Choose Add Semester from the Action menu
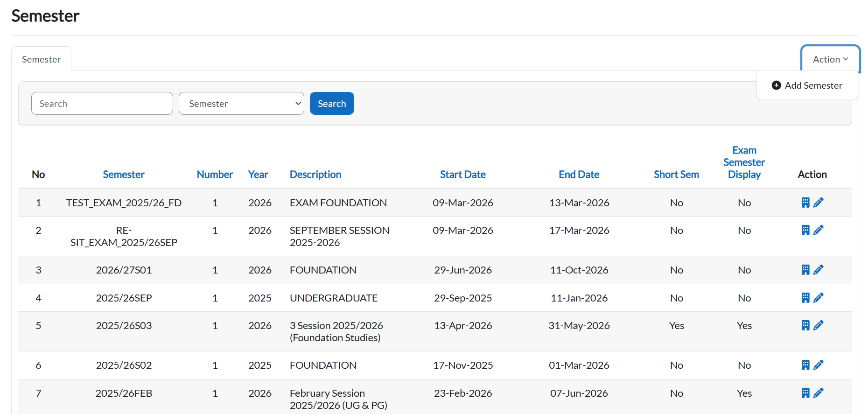 pyautogui.click(x=807, y=85)
